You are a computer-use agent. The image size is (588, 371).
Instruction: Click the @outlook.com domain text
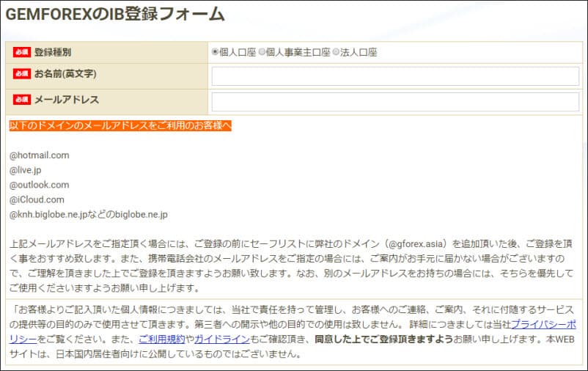point(40,185)
